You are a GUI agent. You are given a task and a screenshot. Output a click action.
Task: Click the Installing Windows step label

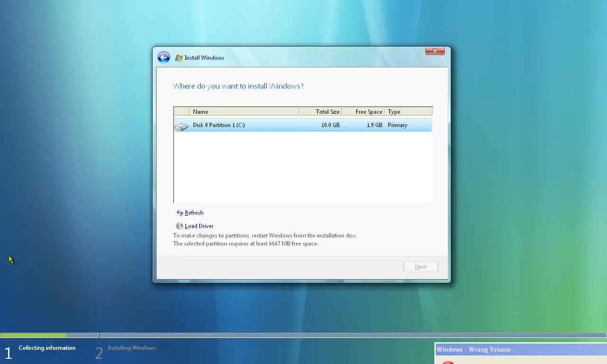pyautogui.click(x=132, y=348)
